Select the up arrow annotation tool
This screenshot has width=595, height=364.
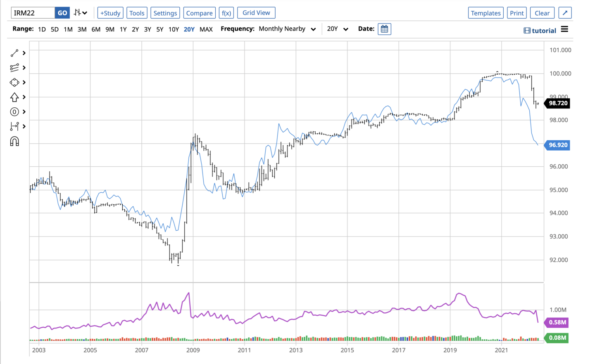14,97
